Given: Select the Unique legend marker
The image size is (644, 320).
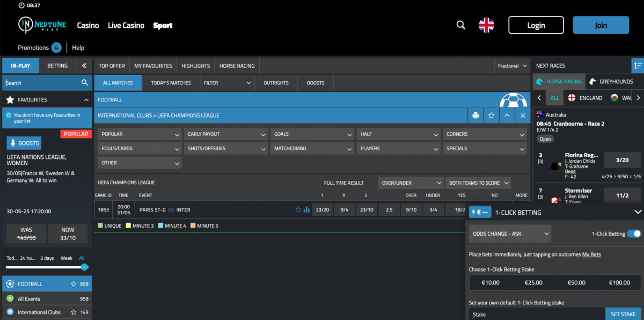Looking at the screenshot, I should (100, 226).
